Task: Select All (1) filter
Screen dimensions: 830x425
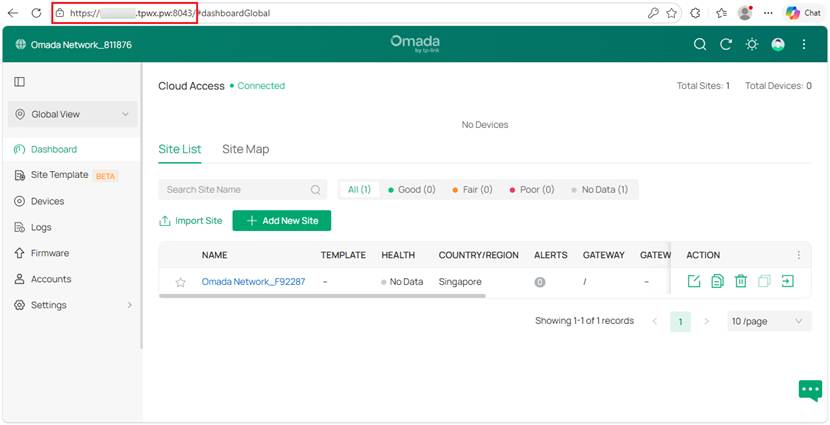Action: 359,189
